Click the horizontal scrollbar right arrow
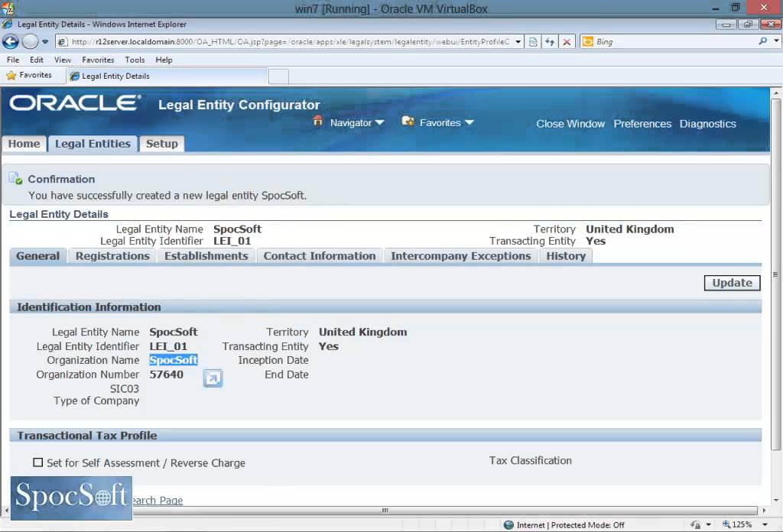Image resolution: width=783 pixels, height=532 pixels. (764, 511)
